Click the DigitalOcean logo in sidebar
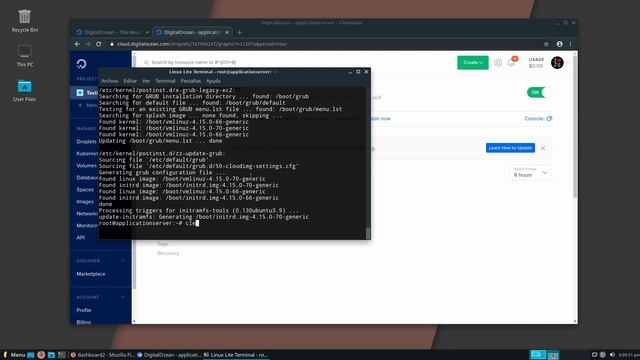 pos(81,63)
